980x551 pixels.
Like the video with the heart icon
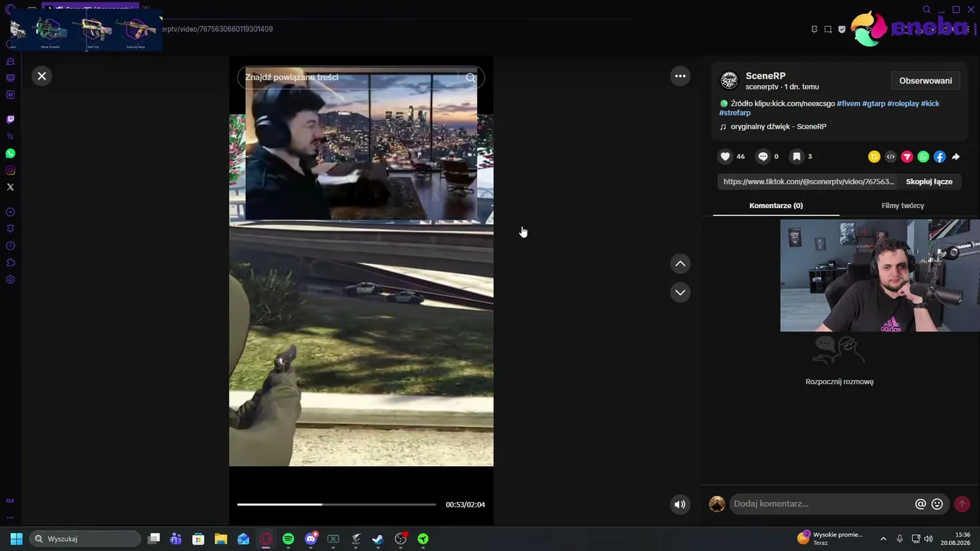tap(725, 157)
